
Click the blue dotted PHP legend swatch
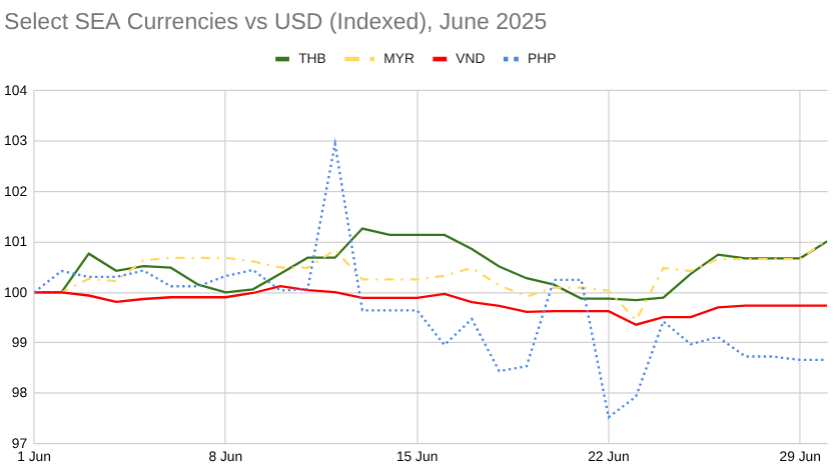pyautogui.click(x=511, y=58)
